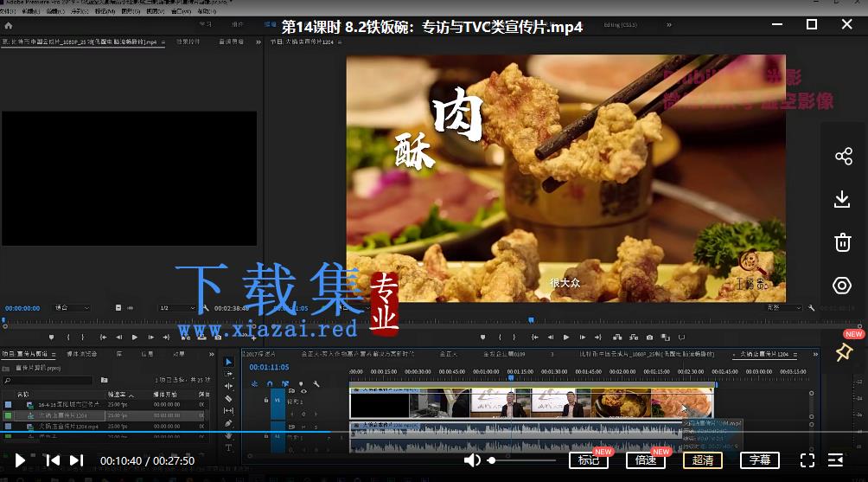This screenshot has height=482, width=868.
Task: Mute the video player volume speaker
Action: 472,460
